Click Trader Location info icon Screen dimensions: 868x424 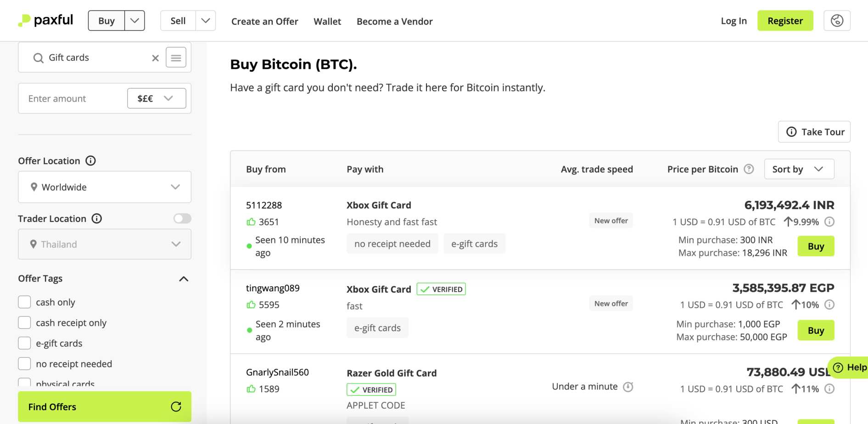click(x=97, y=219)
